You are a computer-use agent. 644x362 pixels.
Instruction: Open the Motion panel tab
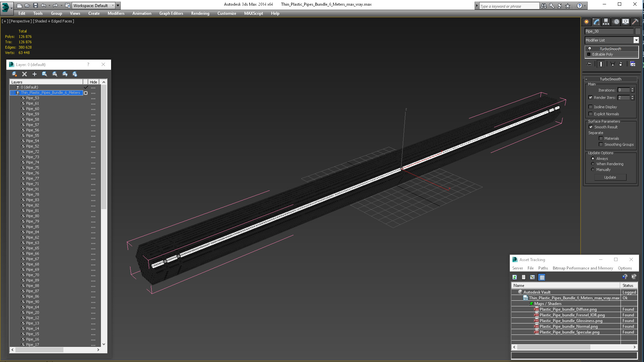(x=616, y=22)
